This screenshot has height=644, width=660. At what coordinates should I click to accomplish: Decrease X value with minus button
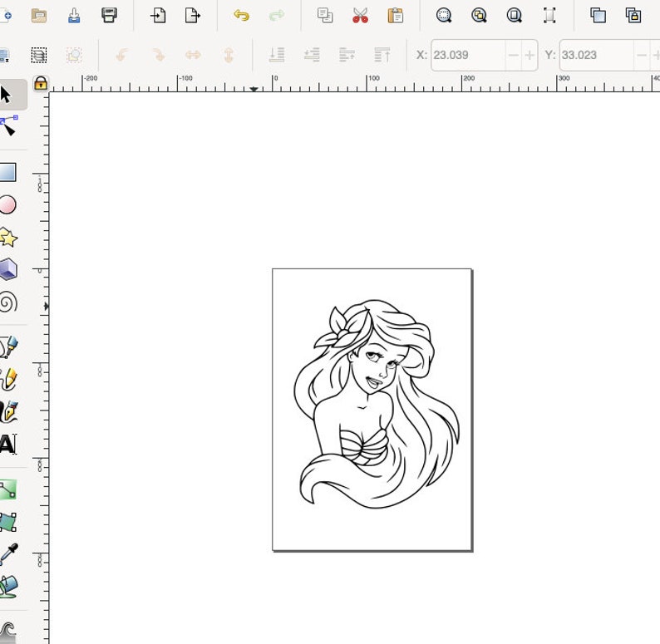click(x=513, y=55)
